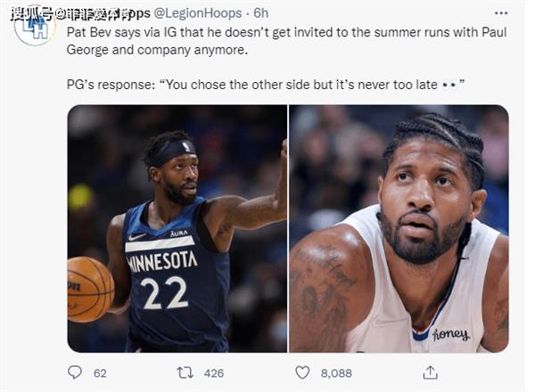Click the tweet text about Pat Bev

point(286,41)
